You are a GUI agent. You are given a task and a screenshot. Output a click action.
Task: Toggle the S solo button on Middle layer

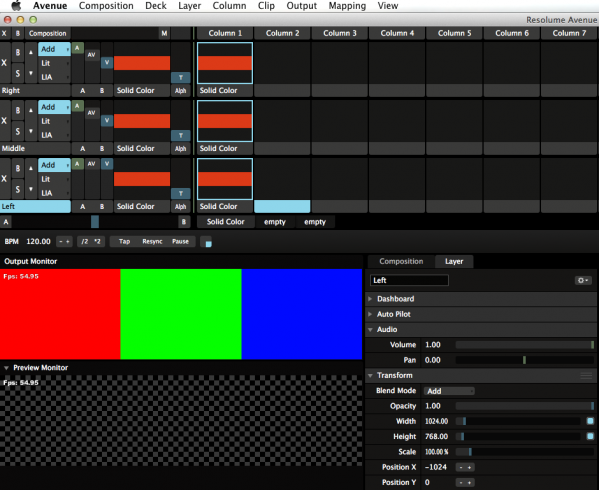pos(18,131)
